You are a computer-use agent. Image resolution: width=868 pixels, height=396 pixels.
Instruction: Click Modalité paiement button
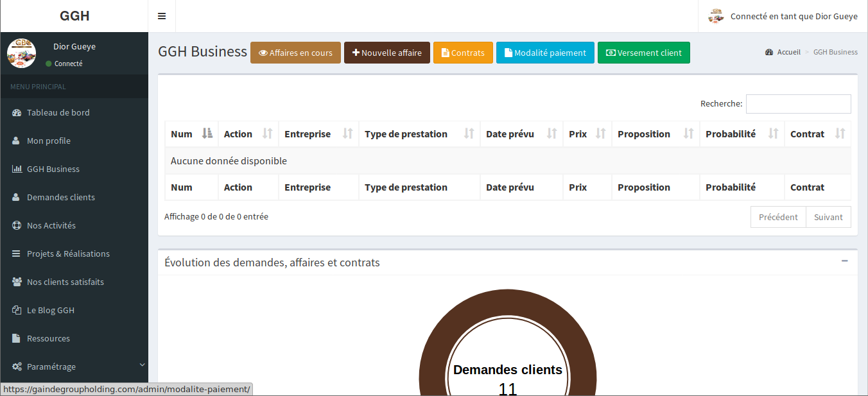click(x=545, y=53)
